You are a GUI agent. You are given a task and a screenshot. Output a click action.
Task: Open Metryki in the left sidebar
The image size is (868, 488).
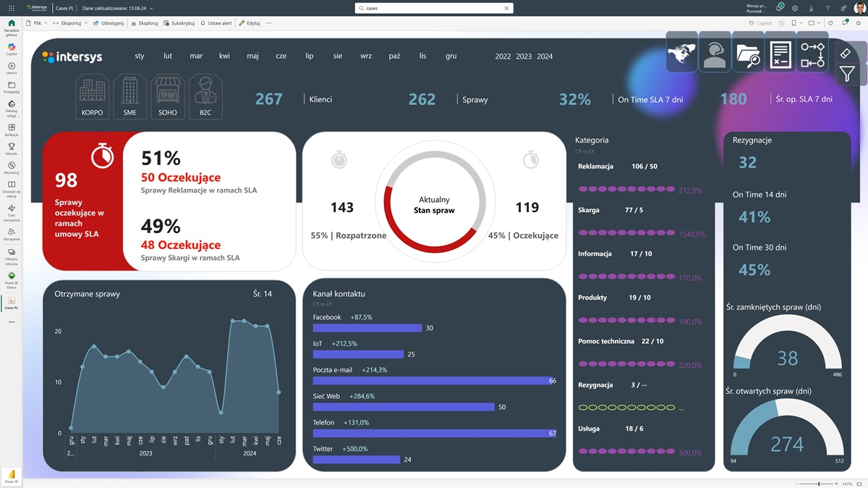pyautogui.click(x=12, y=148)
